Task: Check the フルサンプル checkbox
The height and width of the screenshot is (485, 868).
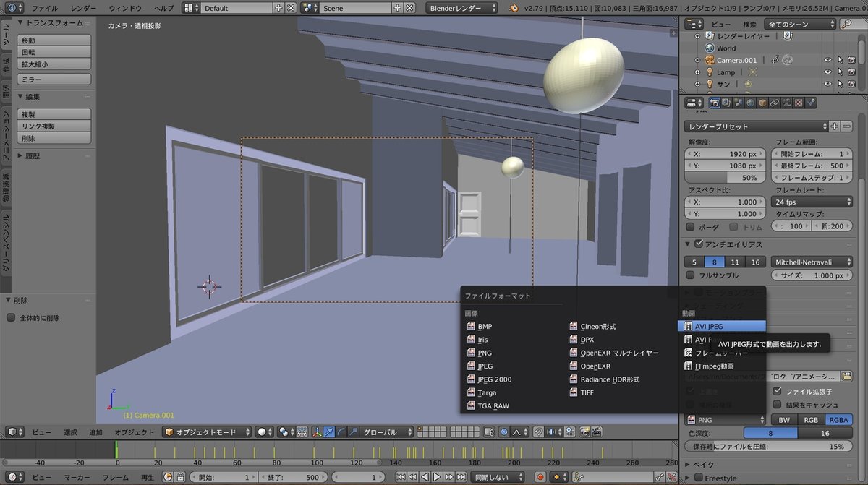Action: pyautogui.click(x=691, y=275)
